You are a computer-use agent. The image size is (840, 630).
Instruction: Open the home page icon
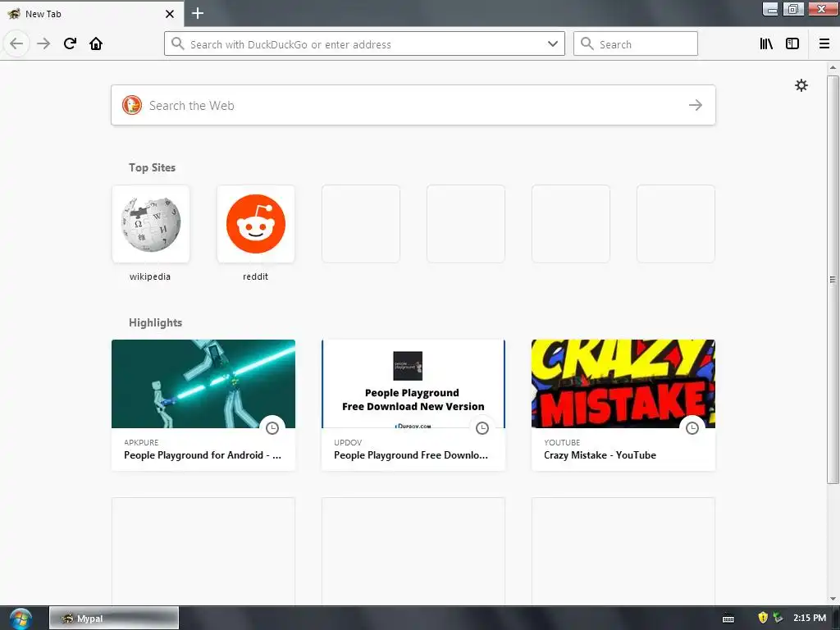(96, 43)
